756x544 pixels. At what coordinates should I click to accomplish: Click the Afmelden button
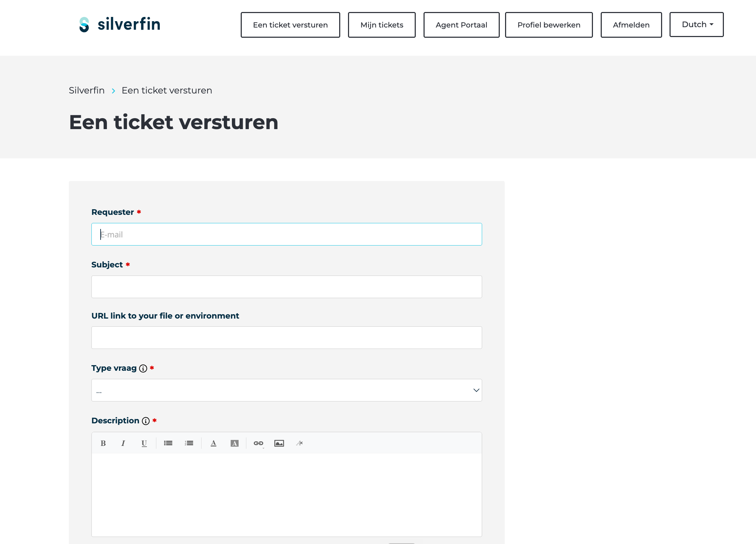pyautogui.click(x=631, y=25)
